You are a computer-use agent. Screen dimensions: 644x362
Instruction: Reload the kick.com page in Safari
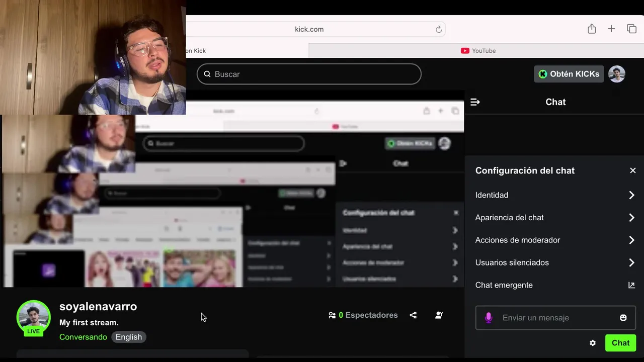click(439, 29)
